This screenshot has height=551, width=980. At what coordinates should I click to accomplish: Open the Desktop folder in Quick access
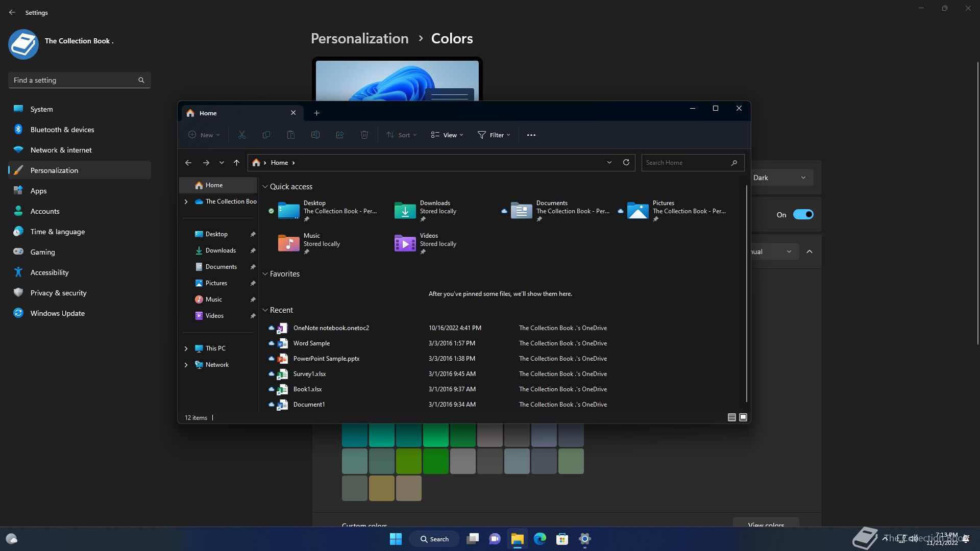(x=327, y=211)
